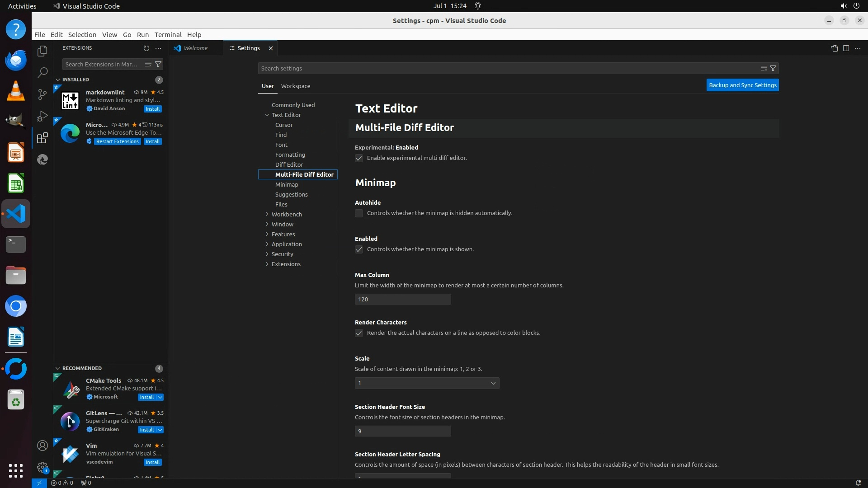Open the minimap Scale dropdown
Viewport: 868px width, 488px height.
pos(427,383)
